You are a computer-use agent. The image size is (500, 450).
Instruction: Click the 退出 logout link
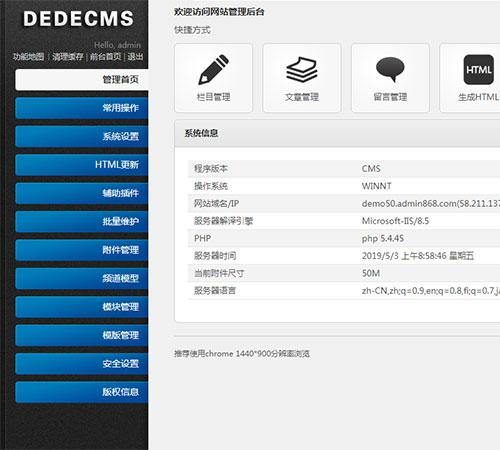click(135, 57)
